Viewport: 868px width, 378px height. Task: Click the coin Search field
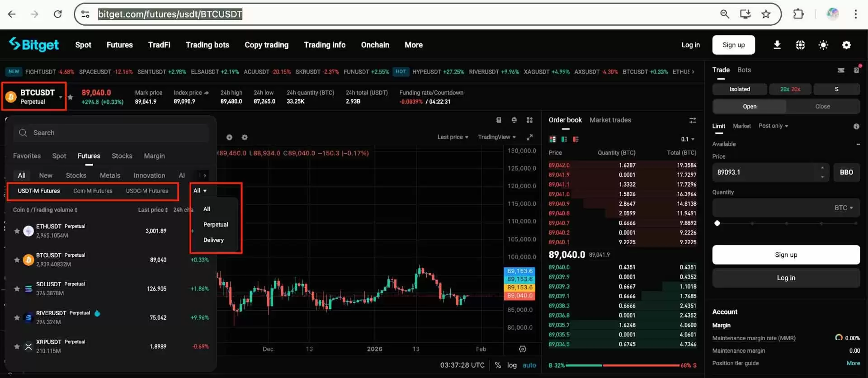(111, 133)
